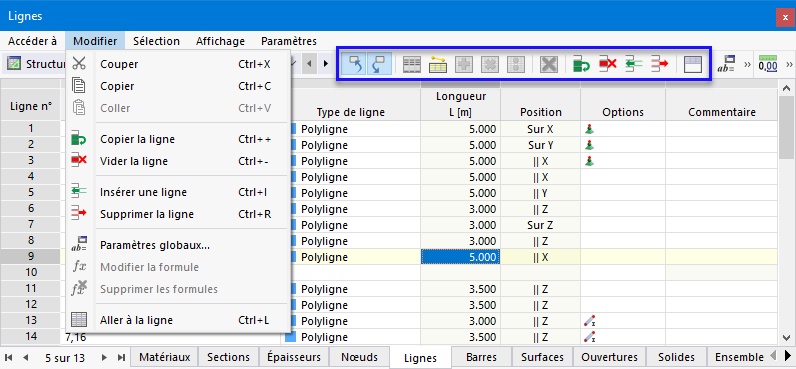Click the grey two-dots toolbar icon
Viewport: 796px width, 369px height.
point(516,64)
